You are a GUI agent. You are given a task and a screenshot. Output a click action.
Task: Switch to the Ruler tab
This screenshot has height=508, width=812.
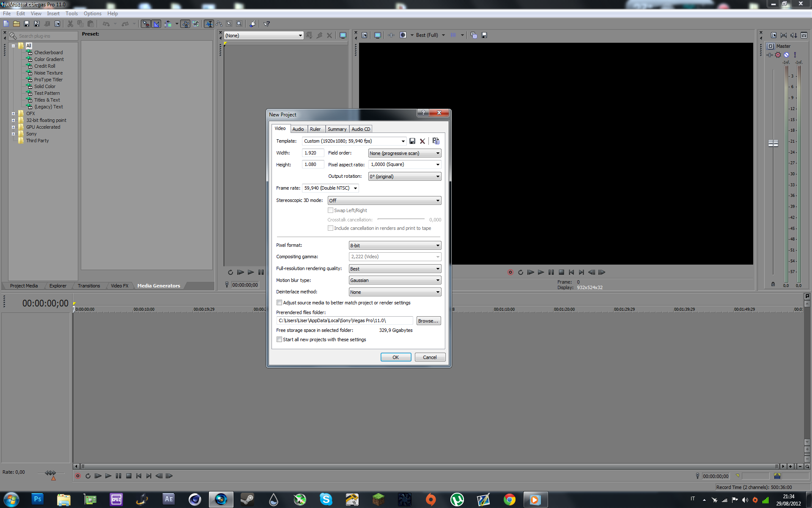[315, 129]
